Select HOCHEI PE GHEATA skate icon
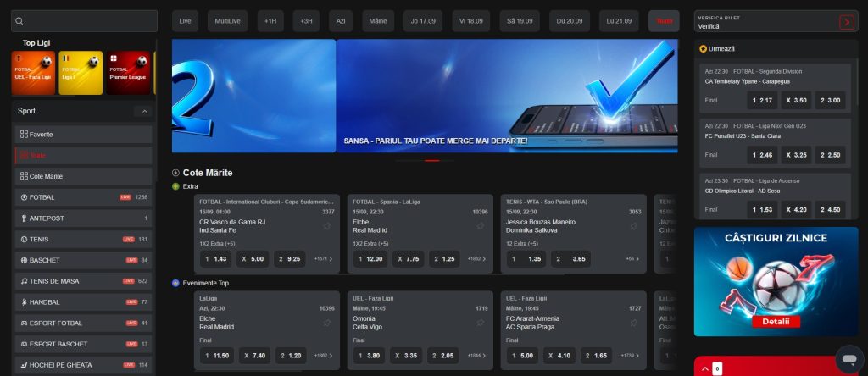 [x=24, y=366]
